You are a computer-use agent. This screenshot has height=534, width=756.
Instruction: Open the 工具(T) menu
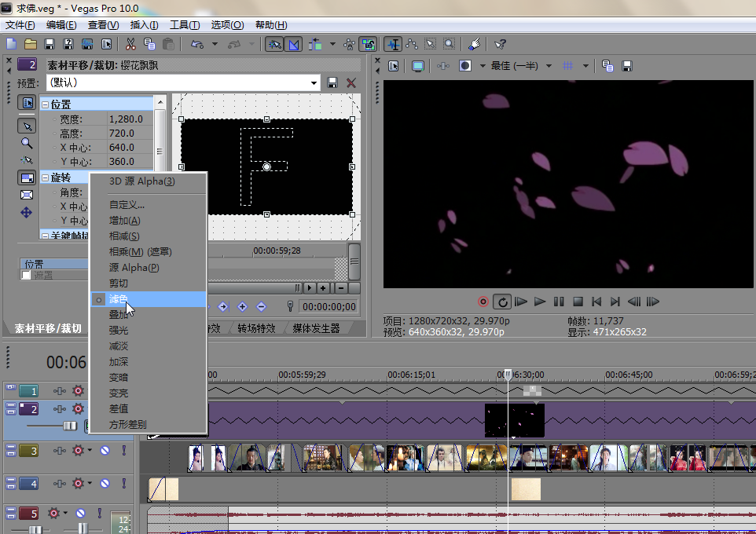coord(185,25)
